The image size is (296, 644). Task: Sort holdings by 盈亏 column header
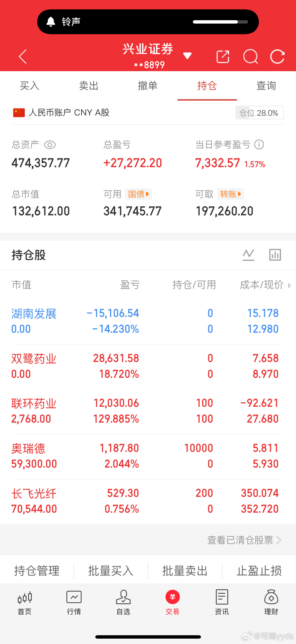(130, 285)
